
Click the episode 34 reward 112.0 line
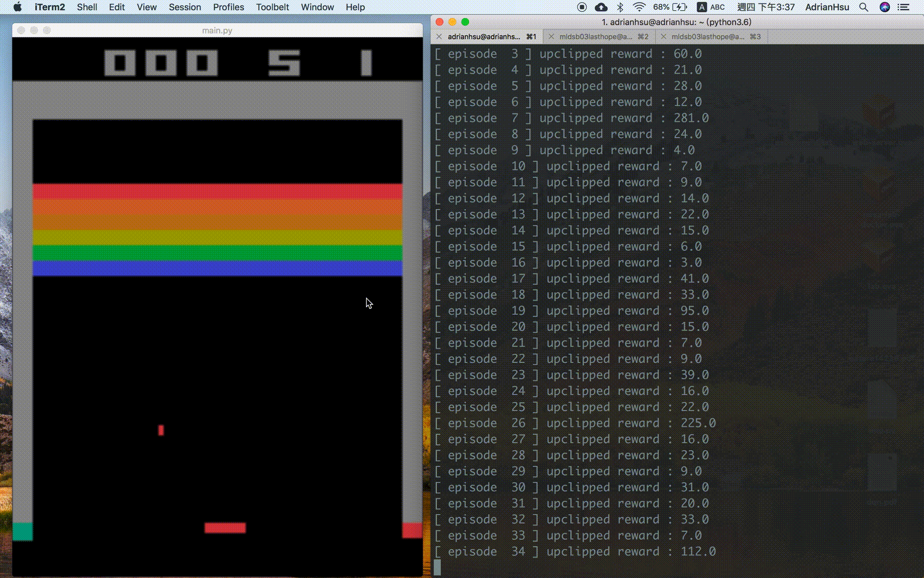click(x=575, y=552)
